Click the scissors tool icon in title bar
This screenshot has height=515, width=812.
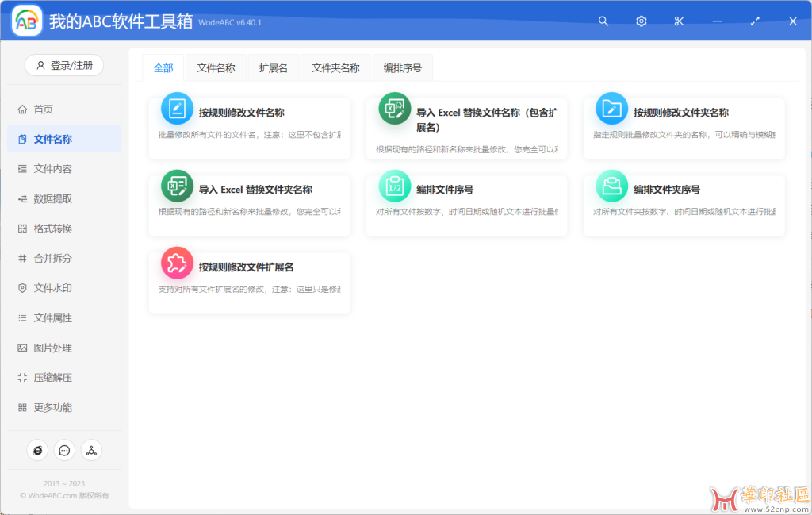(678, 21)
